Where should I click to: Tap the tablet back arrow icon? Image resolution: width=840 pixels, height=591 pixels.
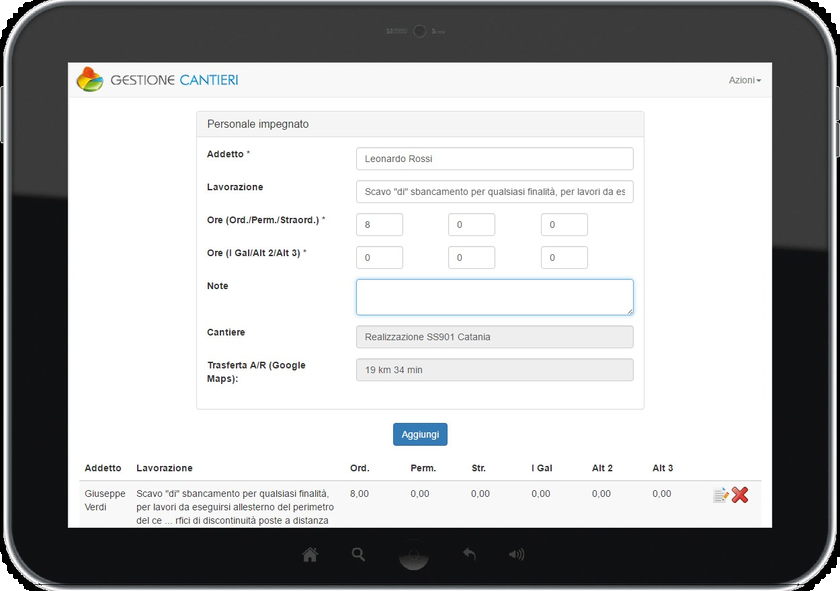coord(468,554)
